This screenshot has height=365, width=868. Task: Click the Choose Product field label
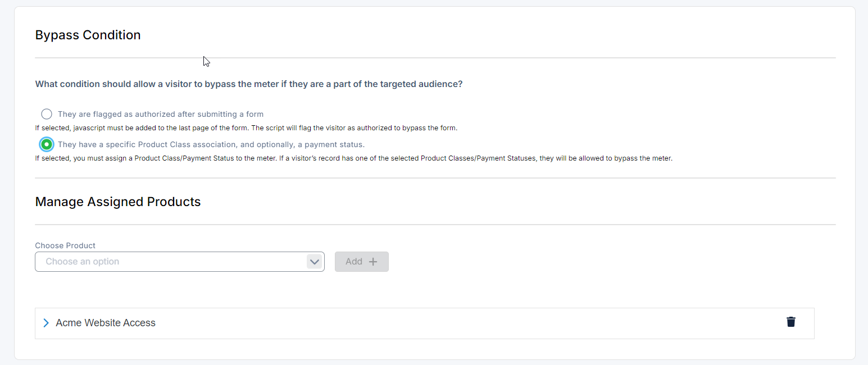click(65, 245)
